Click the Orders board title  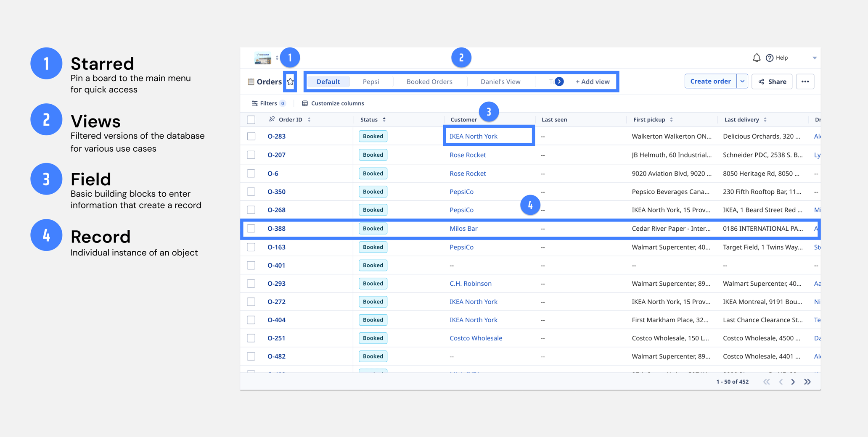pyautogui.click(x=269, y=82)
